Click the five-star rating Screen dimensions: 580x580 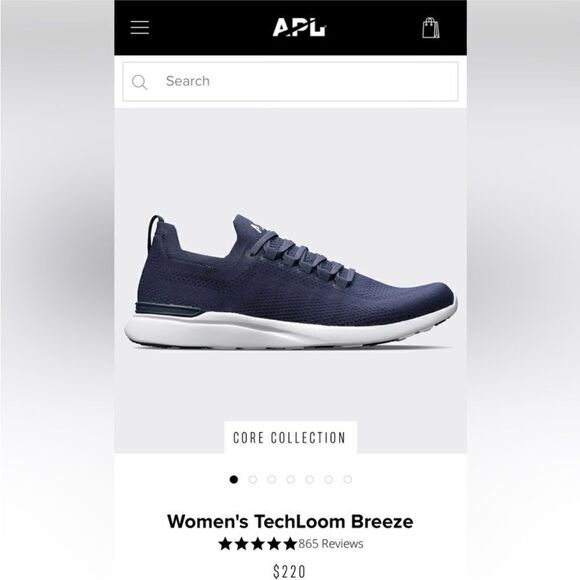click(258, 544)
